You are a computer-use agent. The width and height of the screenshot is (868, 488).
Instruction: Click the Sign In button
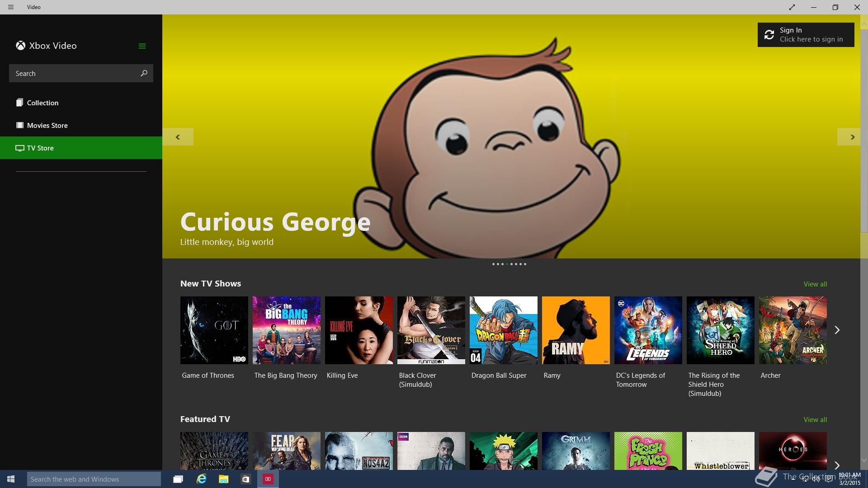806,35
